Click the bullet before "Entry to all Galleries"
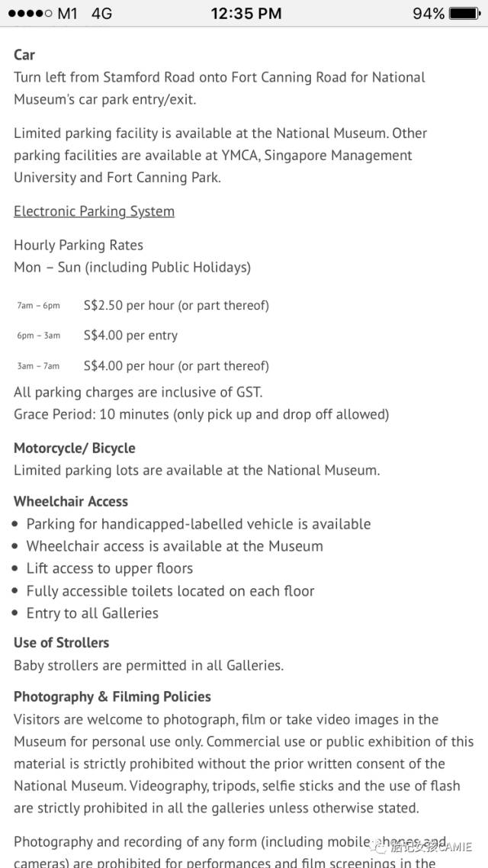 18,613
